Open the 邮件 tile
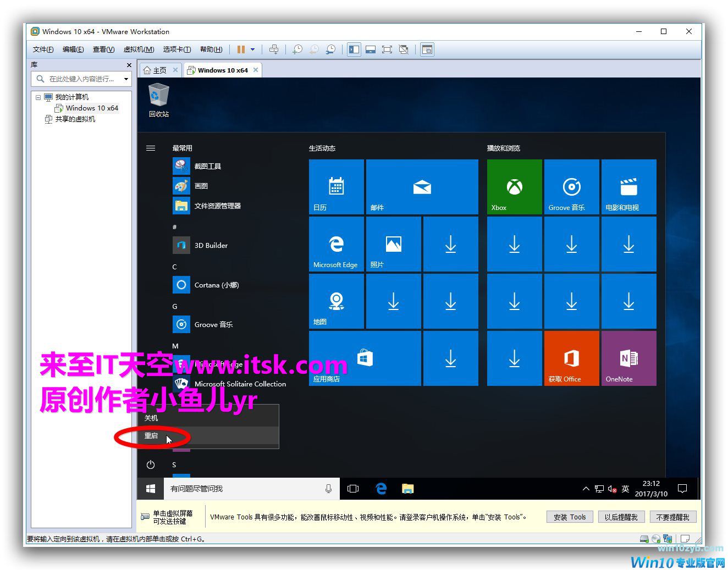This screenshot has width=728, height=570. pyautogui.click(x=422, y=187)
